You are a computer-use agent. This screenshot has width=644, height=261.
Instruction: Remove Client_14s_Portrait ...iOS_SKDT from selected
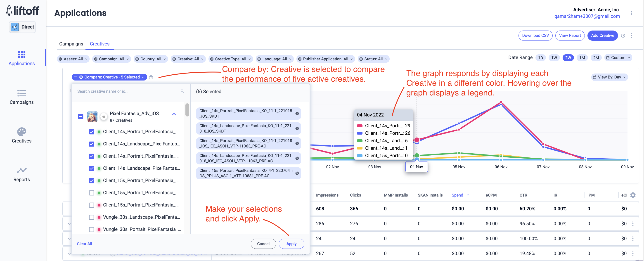click(297, 114)
